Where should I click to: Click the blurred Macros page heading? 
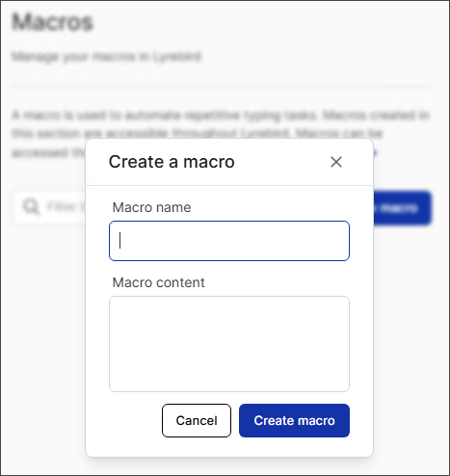pyautogui.click(x=52, y=22)
